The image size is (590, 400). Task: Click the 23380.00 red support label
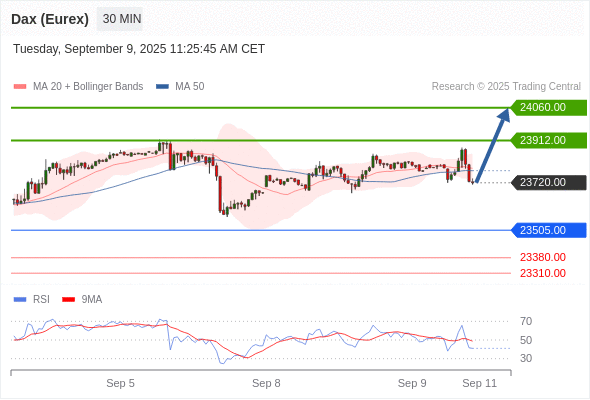pos(543,257)
